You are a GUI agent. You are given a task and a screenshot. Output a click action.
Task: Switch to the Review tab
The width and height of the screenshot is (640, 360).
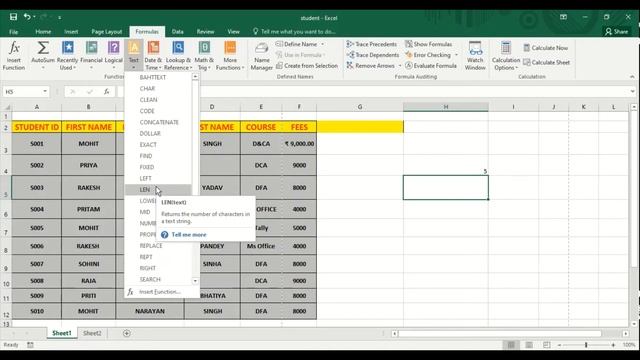[205, 31]
